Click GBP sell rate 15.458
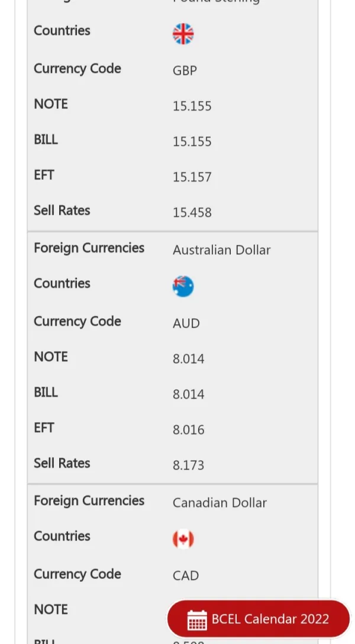The height and width of the screenshot is (644, 355). (192, 212)
